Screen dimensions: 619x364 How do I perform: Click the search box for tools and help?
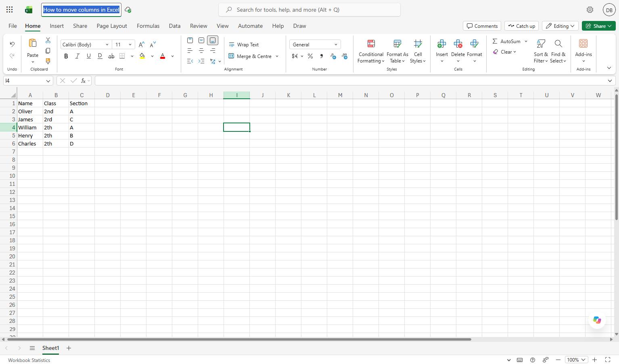(309, 10)
